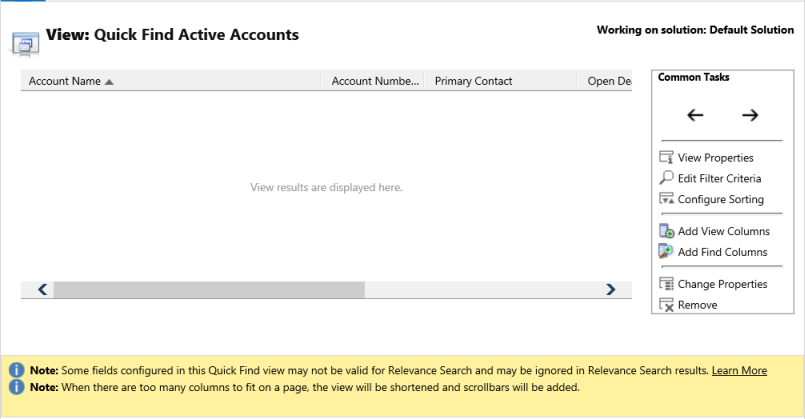Screen dimensions: 805x419
Task: Open the Learn More link
Action: click(739, 371)
